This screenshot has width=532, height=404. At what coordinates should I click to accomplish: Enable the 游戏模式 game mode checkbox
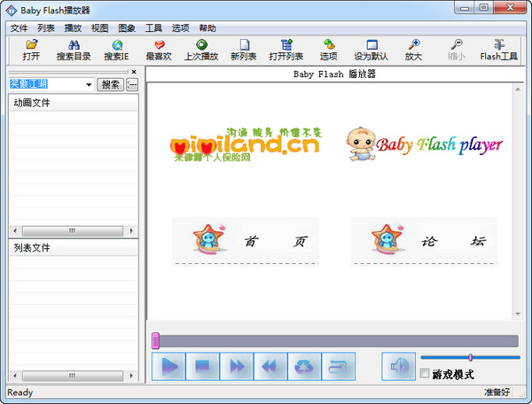pos(425,374)
